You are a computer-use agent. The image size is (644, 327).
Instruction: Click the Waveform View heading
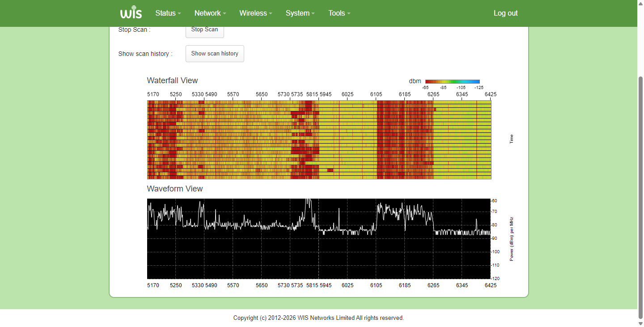[x=175, y=189]
